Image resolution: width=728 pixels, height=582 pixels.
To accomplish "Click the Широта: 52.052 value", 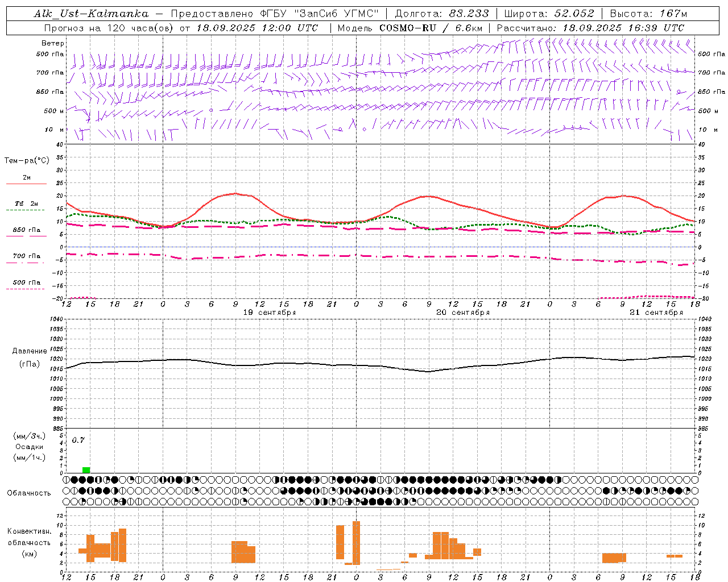I will tap(549, 14).
